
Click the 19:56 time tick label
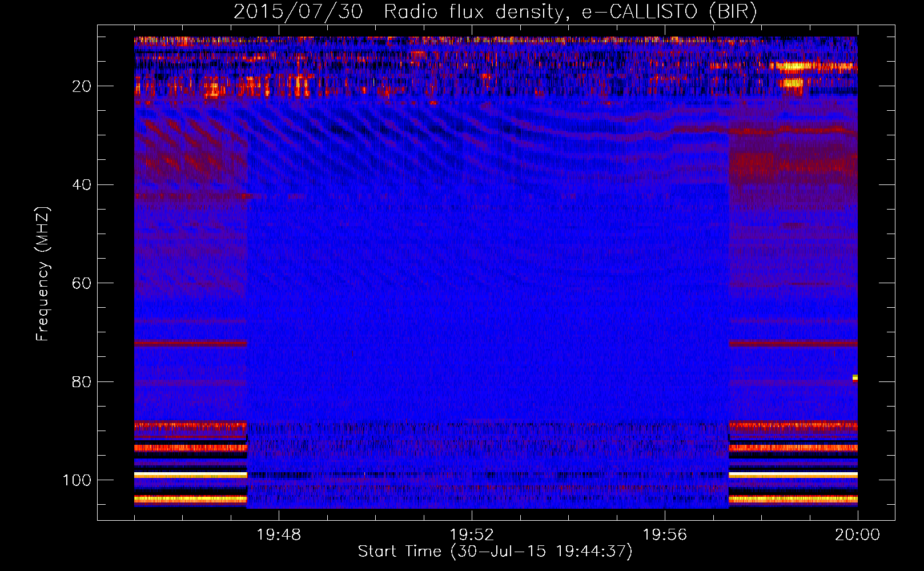pos(665,535)
